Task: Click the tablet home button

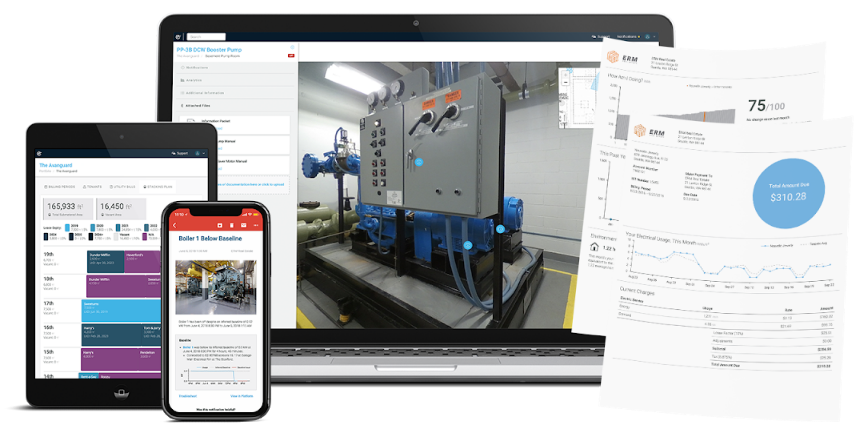Action: 122,393
